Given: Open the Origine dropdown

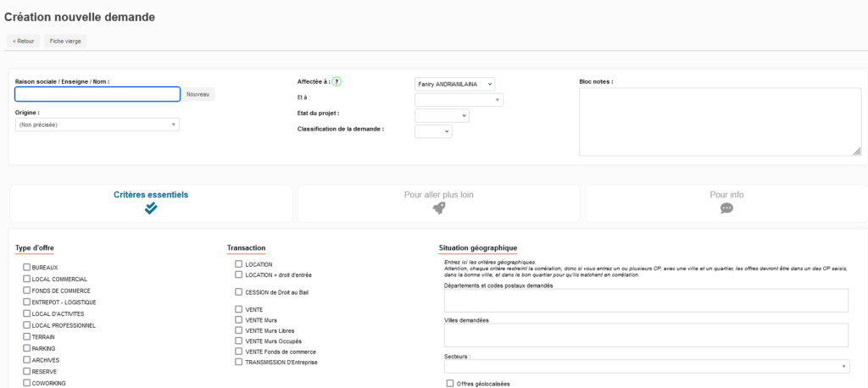Looking at the screenshot, I should click(x=97, y=125).
